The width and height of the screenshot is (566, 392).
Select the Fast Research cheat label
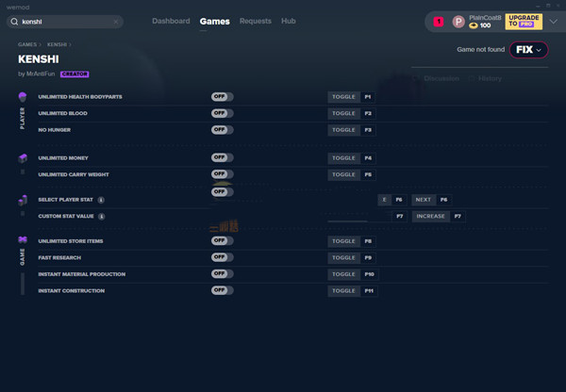point(59,257)
